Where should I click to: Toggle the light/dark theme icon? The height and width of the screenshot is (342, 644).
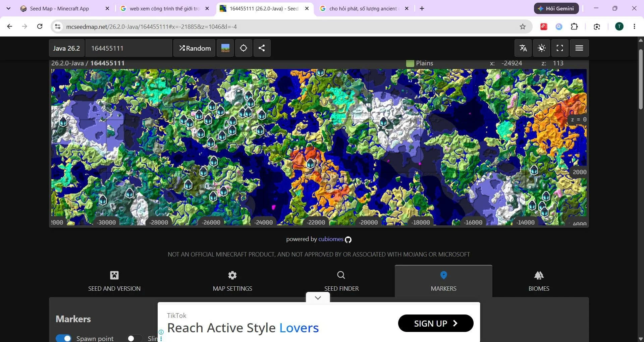(x=542, y=48)
